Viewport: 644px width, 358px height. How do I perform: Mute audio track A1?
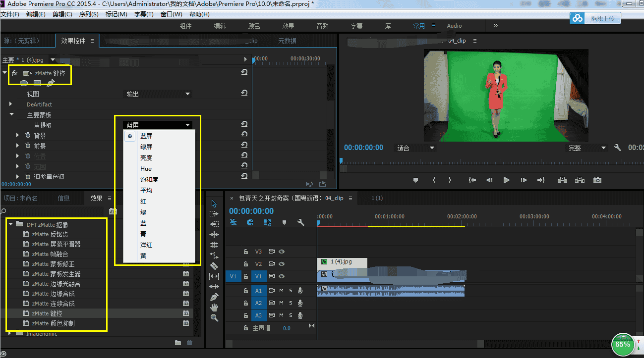[281, 291]
